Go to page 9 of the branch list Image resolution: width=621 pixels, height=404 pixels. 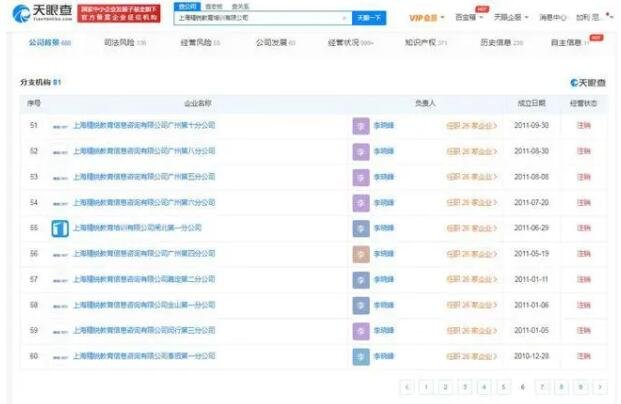(x=581, y=387)
